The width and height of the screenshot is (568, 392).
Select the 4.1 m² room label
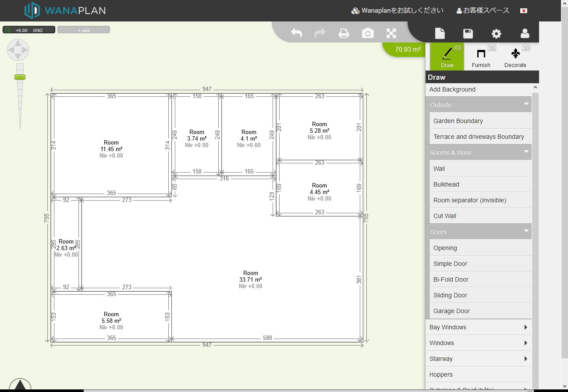(249, 138)
